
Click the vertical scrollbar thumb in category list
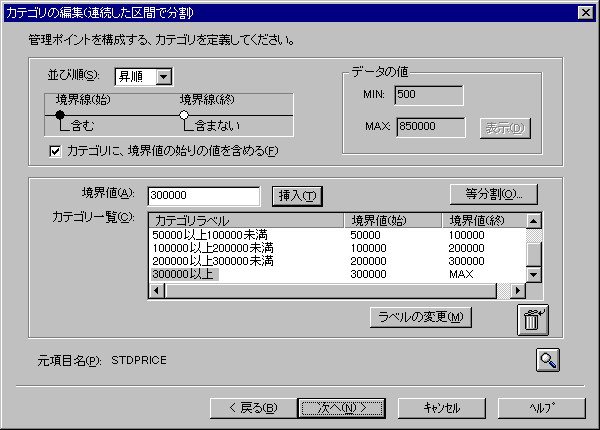pyautogui.click(x=533, y=254)
